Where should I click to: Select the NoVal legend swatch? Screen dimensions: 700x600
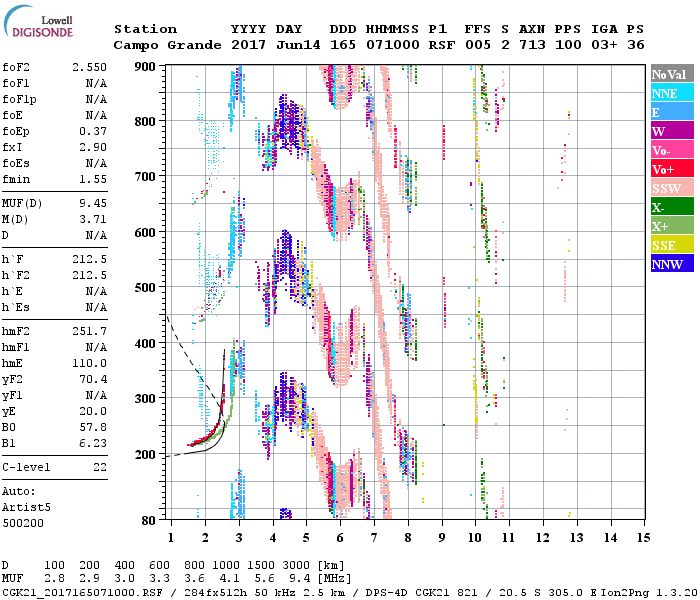(x=670, y=75)
